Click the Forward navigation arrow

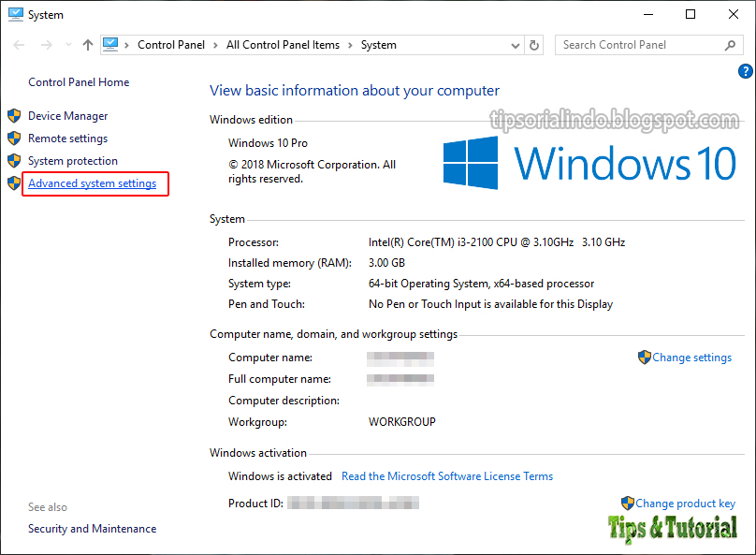click(x=47, y=45)
